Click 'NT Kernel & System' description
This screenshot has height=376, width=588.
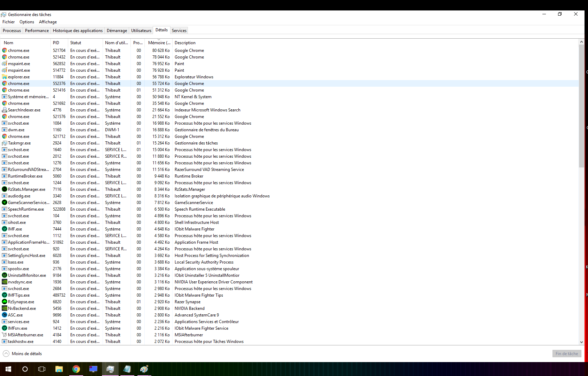(x=193, y=97)
